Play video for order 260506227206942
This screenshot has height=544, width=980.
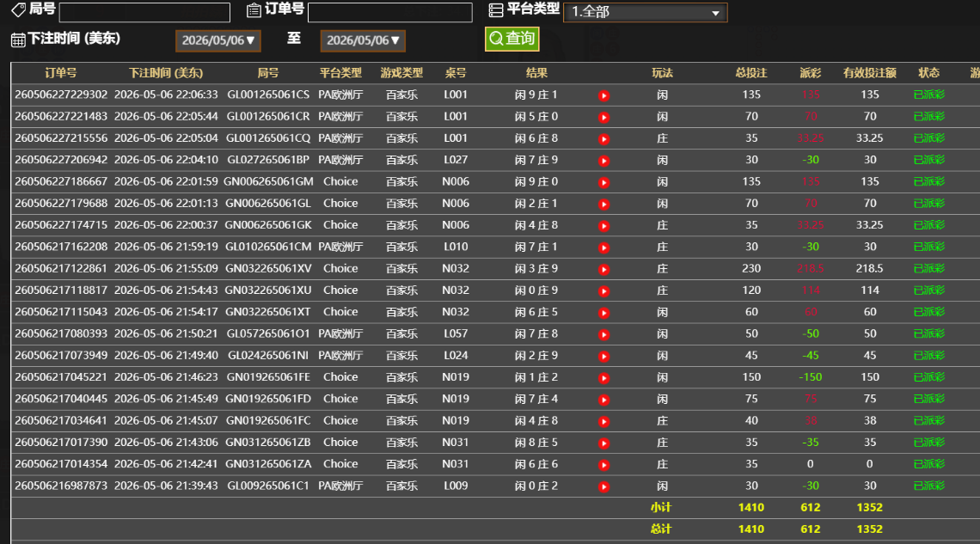(x=603, y=162)
